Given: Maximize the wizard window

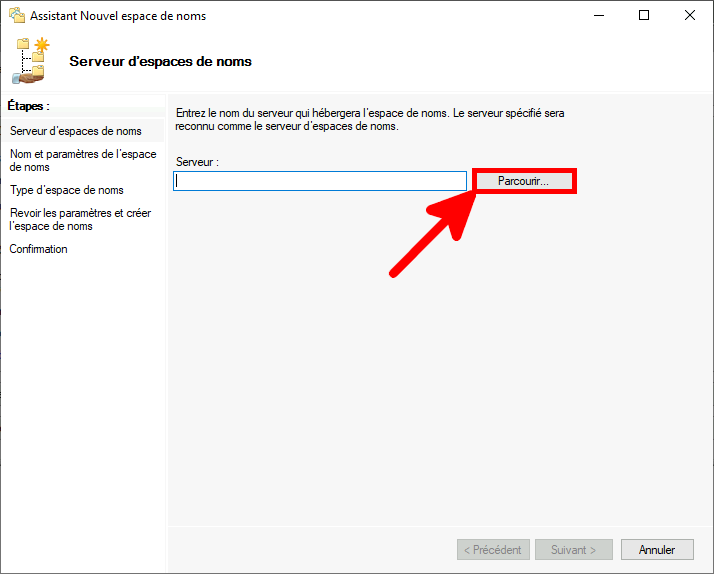Looking at the screenshot, I should tap(644, 16).
